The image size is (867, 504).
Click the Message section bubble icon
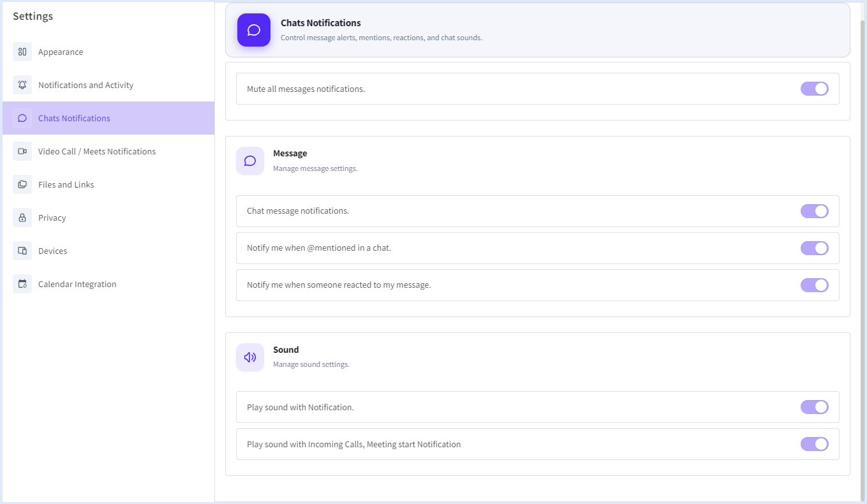click(250, 161)
